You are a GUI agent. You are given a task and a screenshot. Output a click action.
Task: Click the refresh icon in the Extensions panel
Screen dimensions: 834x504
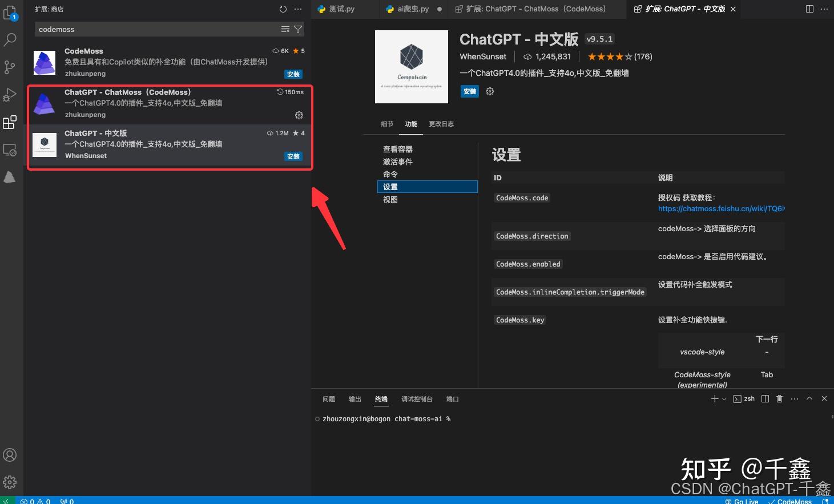click(283, 9)
